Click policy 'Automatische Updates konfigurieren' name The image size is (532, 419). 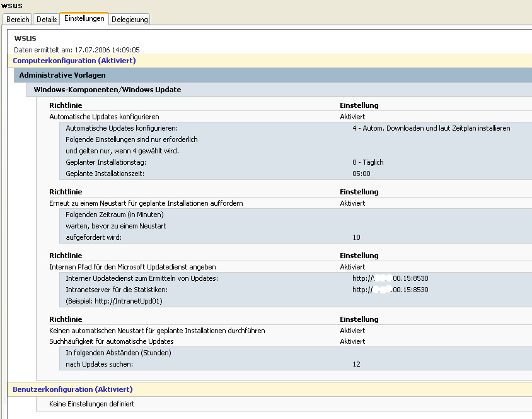coord(104,117)
